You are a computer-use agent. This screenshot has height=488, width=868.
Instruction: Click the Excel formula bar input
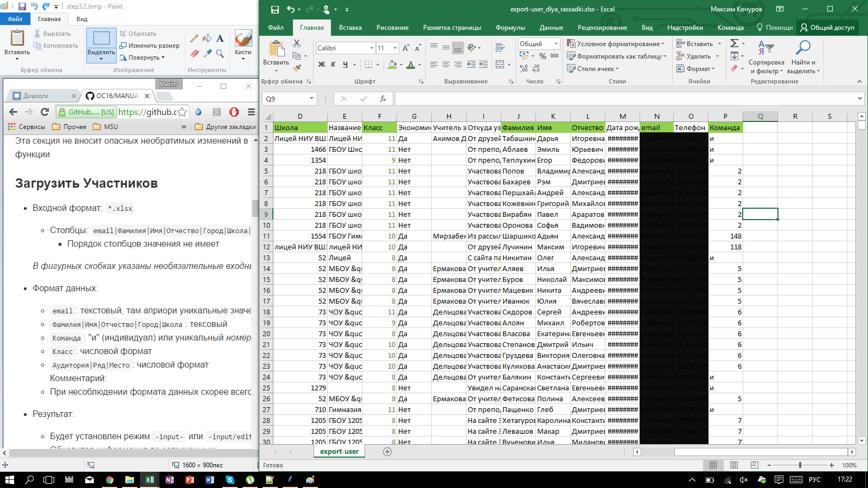point(626,99)
